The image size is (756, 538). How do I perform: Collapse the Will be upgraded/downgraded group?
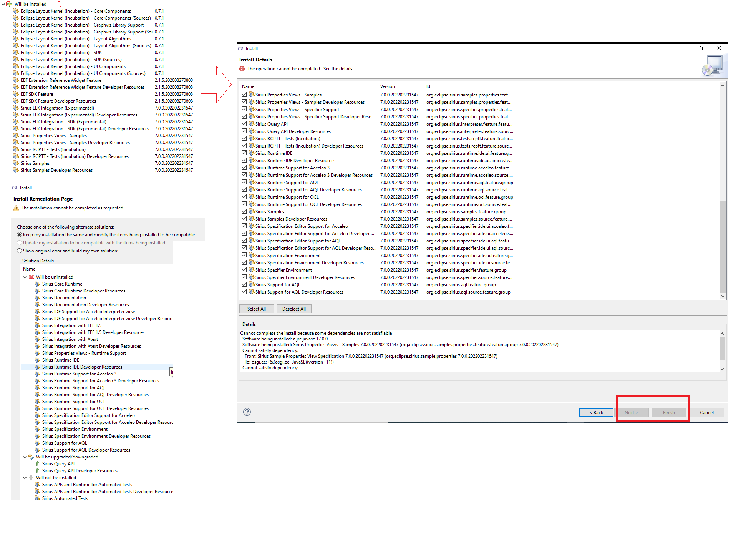(25, 457)
